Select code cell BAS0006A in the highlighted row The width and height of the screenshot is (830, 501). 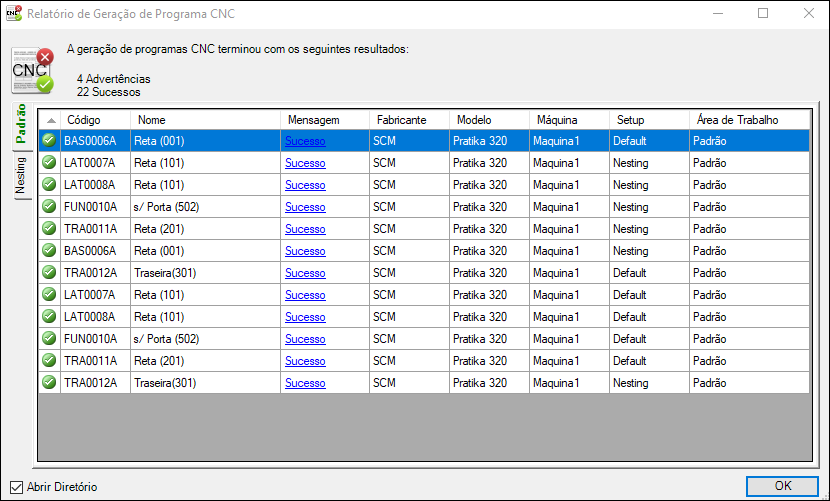click(95, 141)
